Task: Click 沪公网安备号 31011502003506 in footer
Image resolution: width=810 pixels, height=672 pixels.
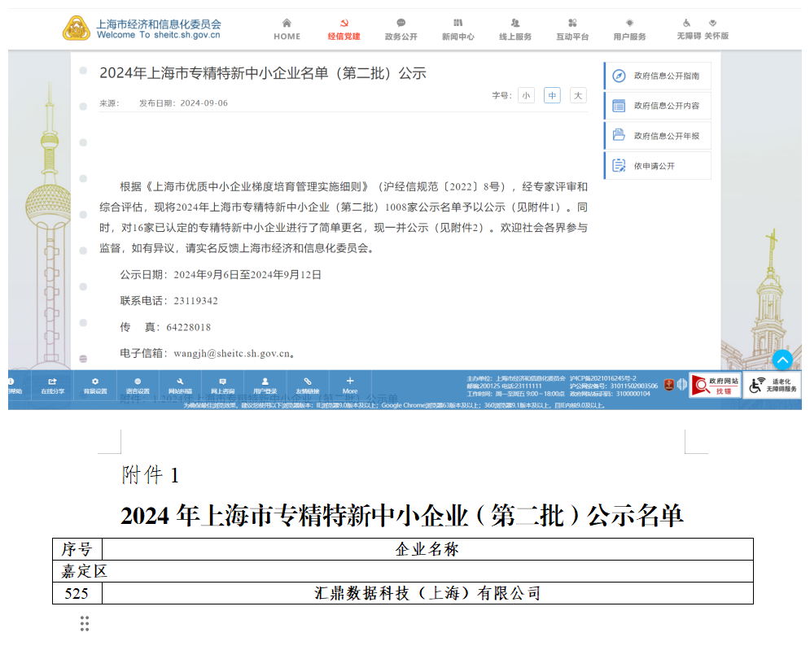Action: (x=614, y=386)
